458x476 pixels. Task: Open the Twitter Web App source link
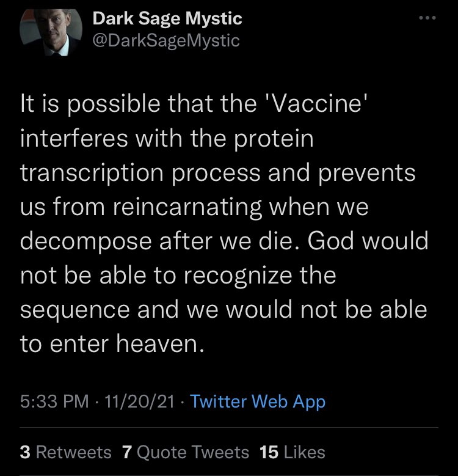pyautogui.click(x=258, y=401)
